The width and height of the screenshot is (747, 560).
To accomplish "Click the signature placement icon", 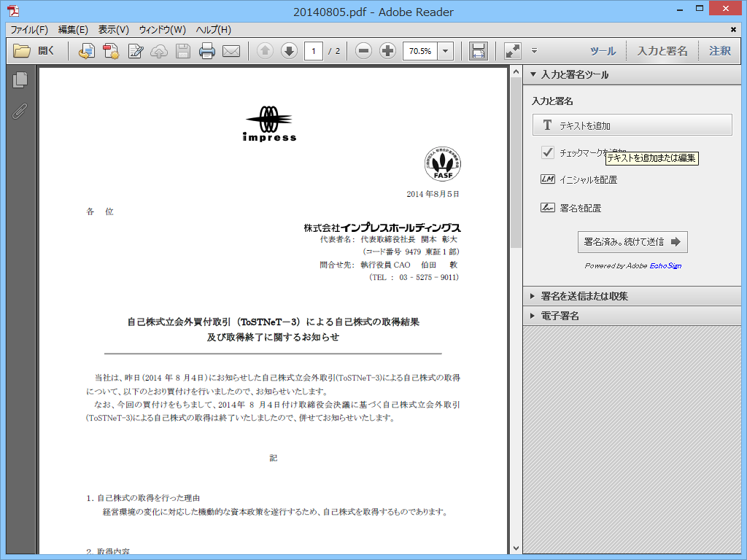I will coord(547,208).
